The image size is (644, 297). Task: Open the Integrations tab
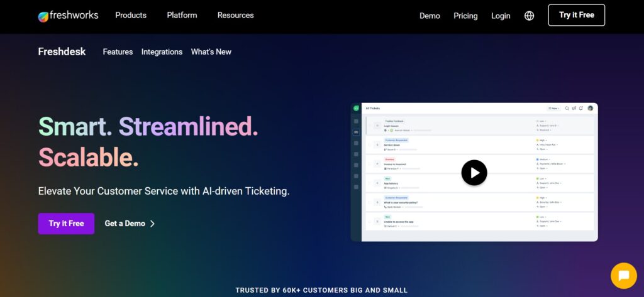point(162,51)
